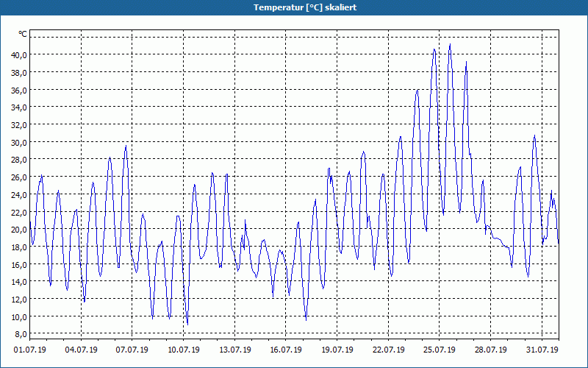Select the 8,0 axis label
The width and height of the screenshot is (588, 368).
[21, 334]
